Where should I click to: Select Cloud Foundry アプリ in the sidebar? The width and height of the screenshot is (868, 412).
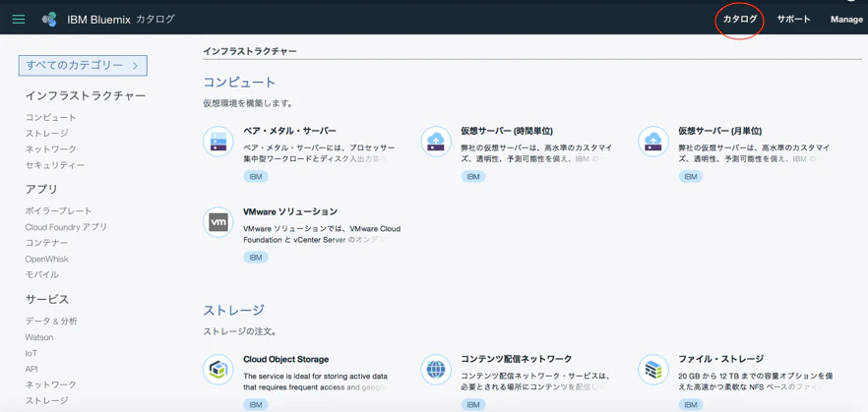pyautogui.click(x=66, y=227)
